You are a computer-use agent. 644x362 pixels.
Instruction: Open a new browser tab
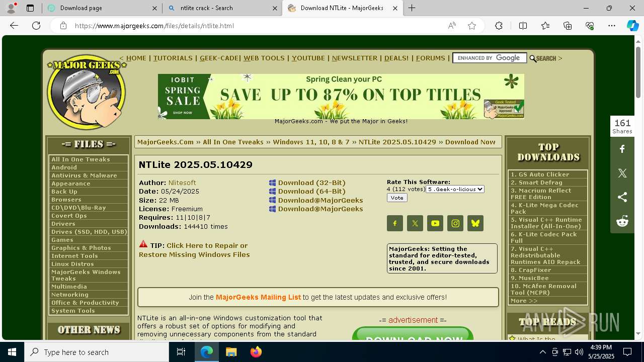[x=412, y=8]
